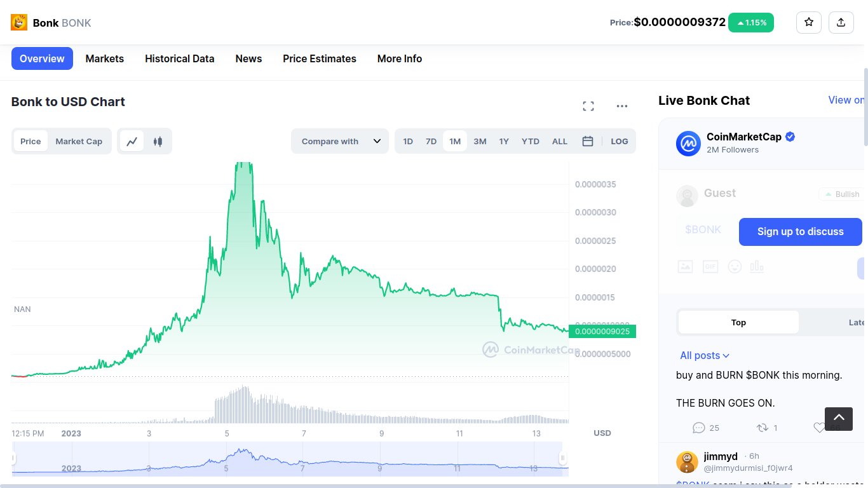868x488 pixels.
Task: Click Sign up to discuss button
Action: pyautogui.click(x=801, y=232)
